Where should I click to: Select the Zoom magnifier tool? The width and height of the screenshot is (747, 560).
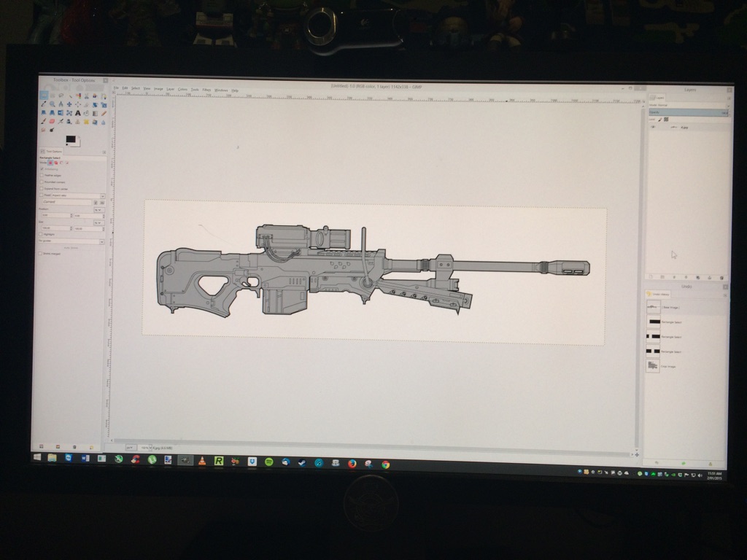tap(53, 104)
